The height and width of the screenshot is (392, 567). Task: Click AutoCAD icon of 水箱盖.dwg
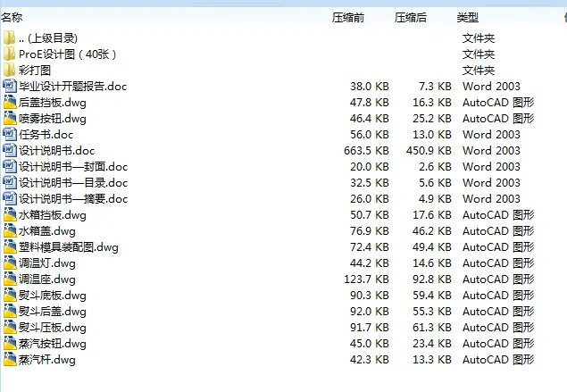pos(10,230)
